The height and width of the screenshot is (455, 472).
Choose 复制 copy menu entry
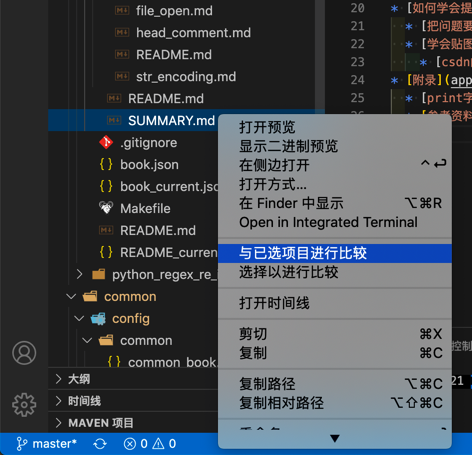335,353
